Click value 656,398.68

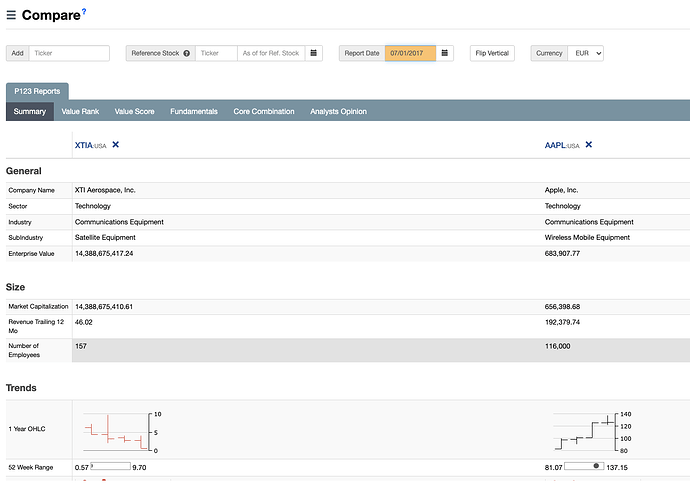tap(562, 307)
